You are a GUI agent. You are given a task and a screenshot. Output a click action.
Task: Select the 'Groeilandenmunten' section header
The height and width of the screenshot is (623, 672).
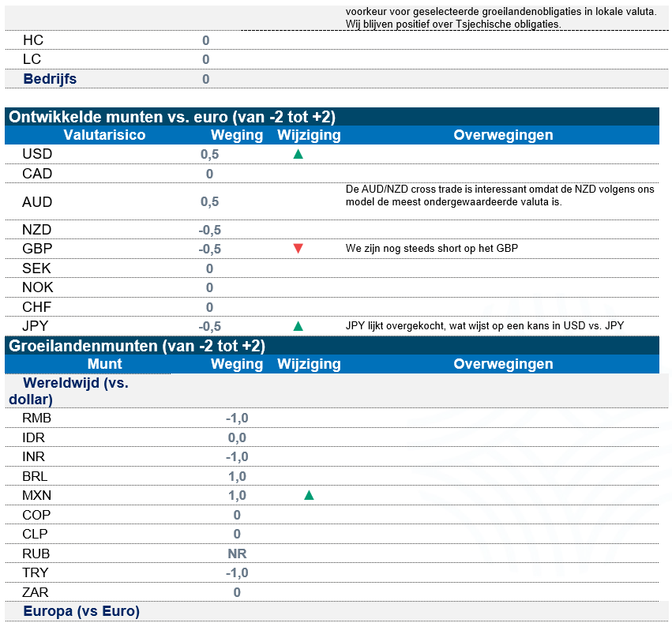point(137,346)
